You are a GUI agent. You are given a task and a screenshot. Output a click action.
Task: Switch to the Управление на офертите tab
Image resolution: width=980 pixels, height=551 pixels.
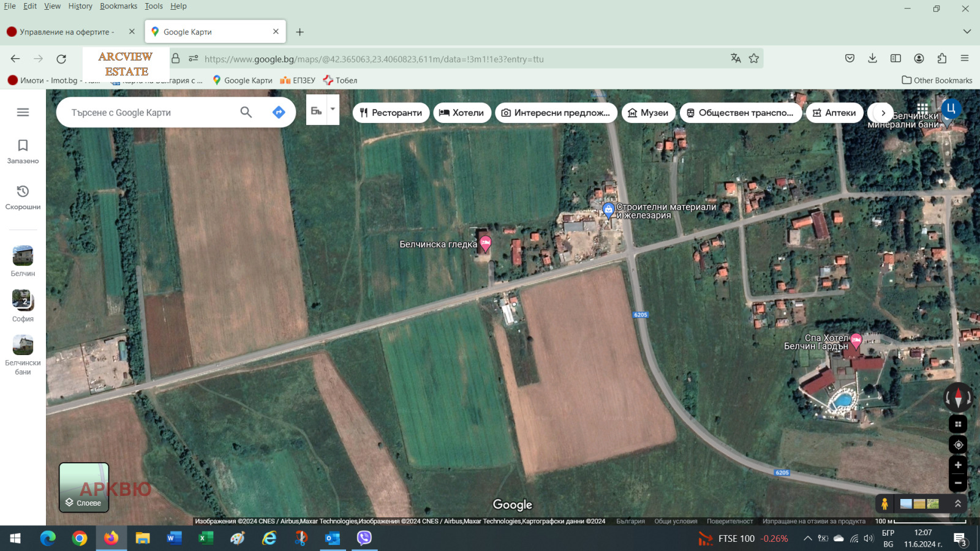click(x=66, y=32)
